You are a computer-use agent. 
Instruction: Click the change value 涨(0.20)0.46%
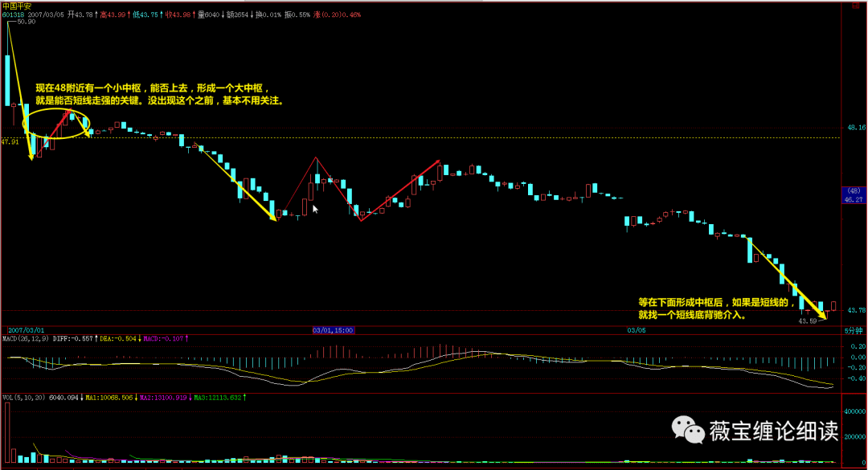[337, 14]
